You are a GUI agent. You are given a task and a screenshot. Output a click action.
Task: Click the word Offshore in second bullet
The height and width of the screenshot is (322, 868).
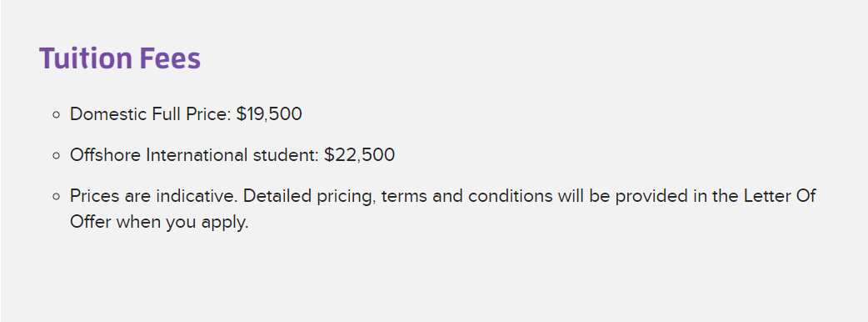[105, 155]
